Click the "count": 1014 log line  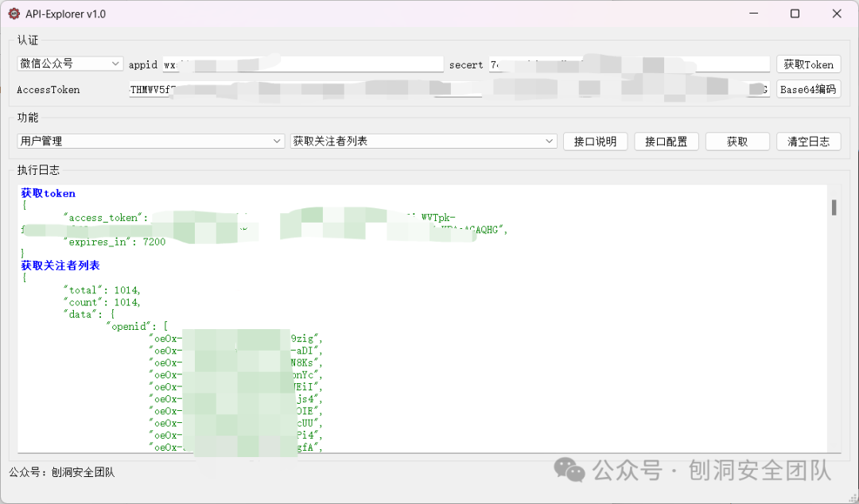click(x=103, y=302)
